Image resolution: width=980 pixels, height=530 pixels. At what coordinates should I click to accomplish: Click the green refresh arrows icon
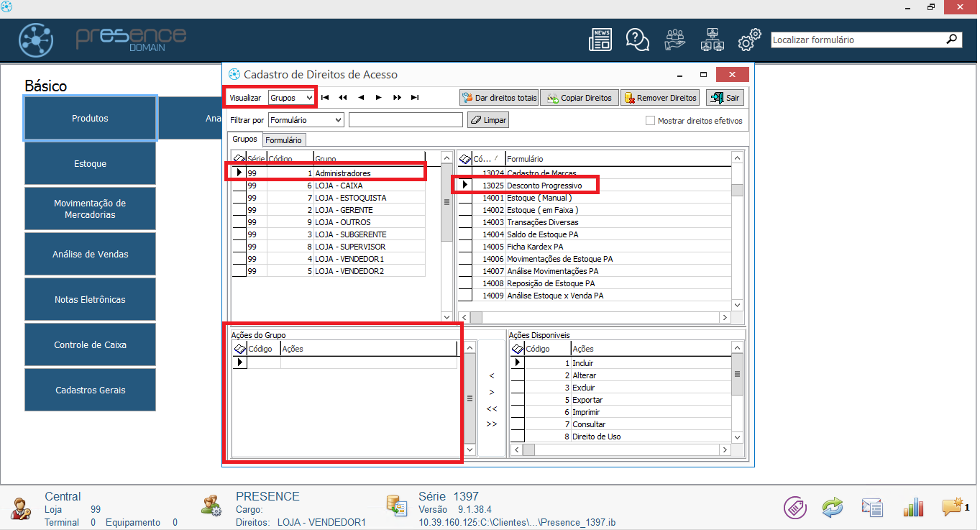coord(832,507)
